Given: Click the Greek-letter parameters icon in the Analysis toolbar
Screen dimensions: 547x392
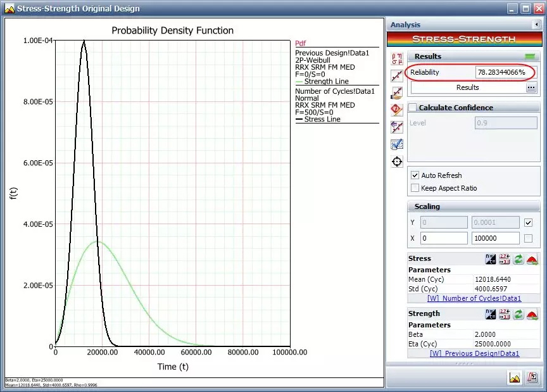Looking at the screenshot, I should click(x=397, y=59).
